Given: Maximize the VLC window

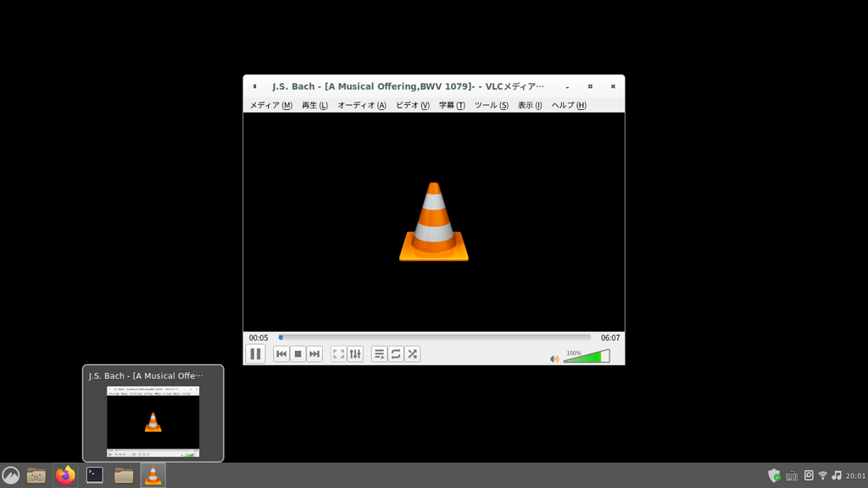Looking at the screenshot, I should (590, 86).
